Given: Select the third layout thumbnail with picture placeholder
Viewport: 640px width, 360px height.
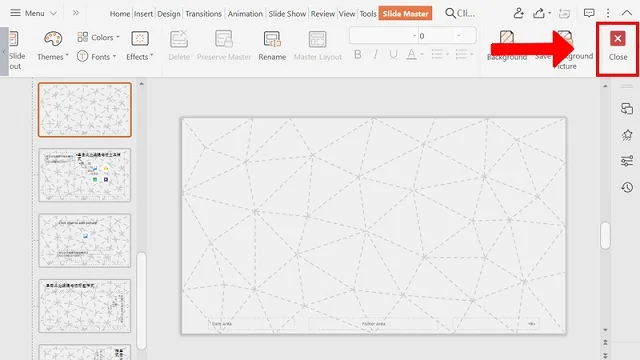Looking at the screenshot, I should click(x=85, y=240).
